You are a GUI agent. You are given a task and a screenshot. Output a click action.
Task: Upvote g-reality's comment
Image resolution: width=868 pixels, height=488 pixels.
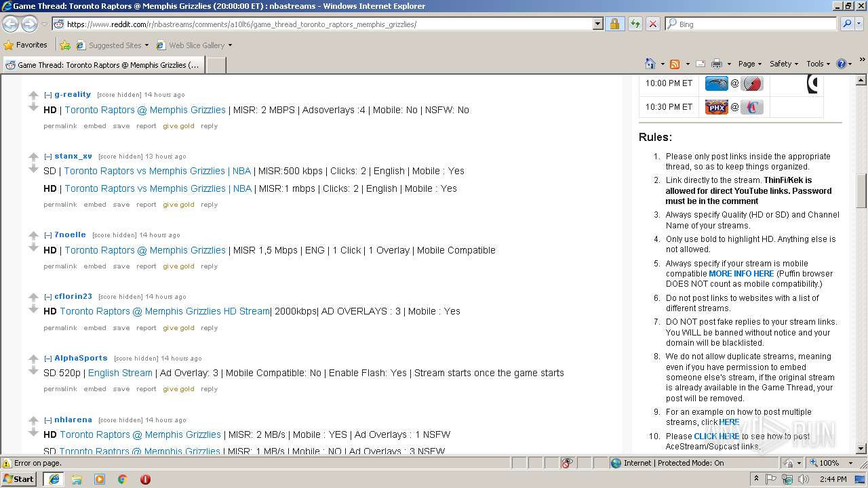[33, 96]
